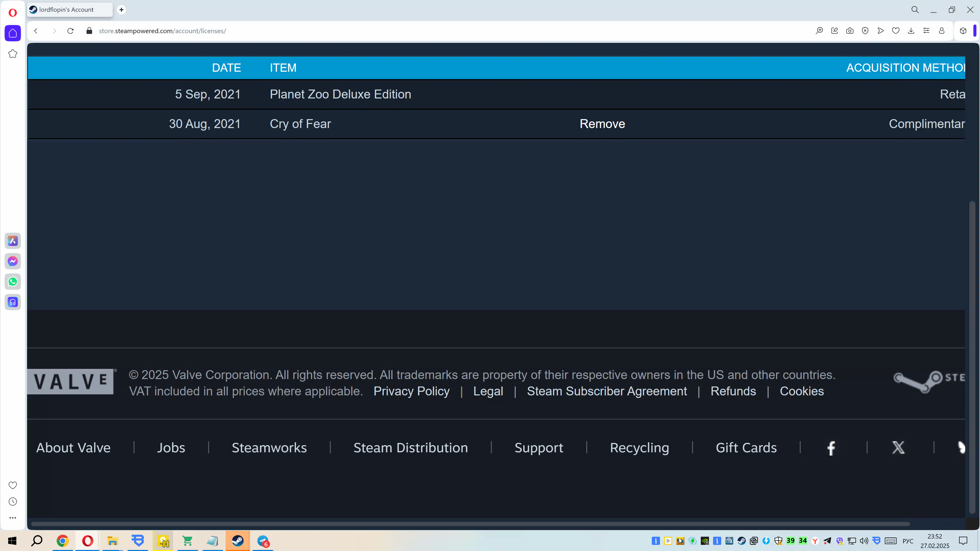The width and height of the screenshot is (980, 551).
Task: Open Windows notification center
Action: 963,541
